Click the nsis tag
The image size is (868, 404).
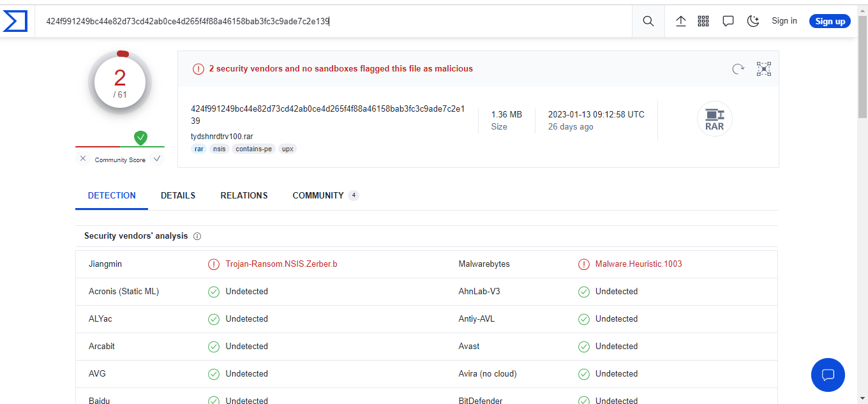[220, 149]
